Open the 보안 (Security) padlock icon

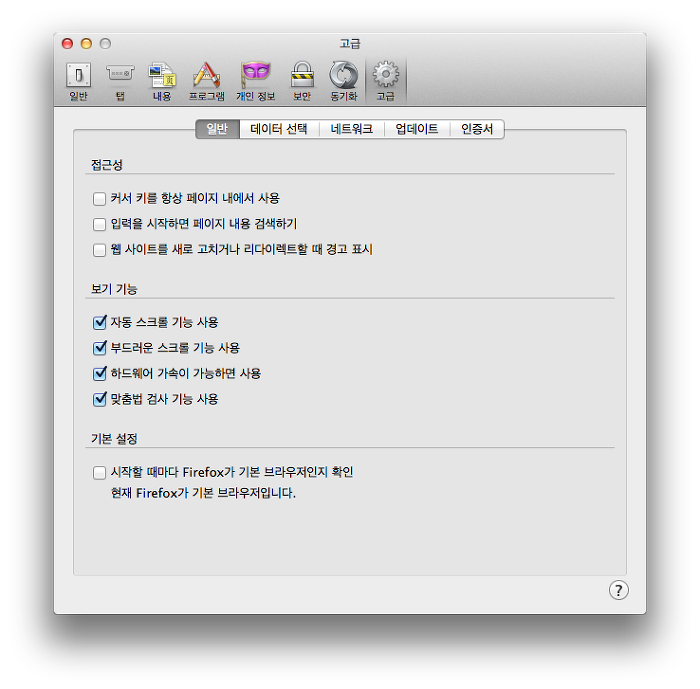(x=302, y=74)
